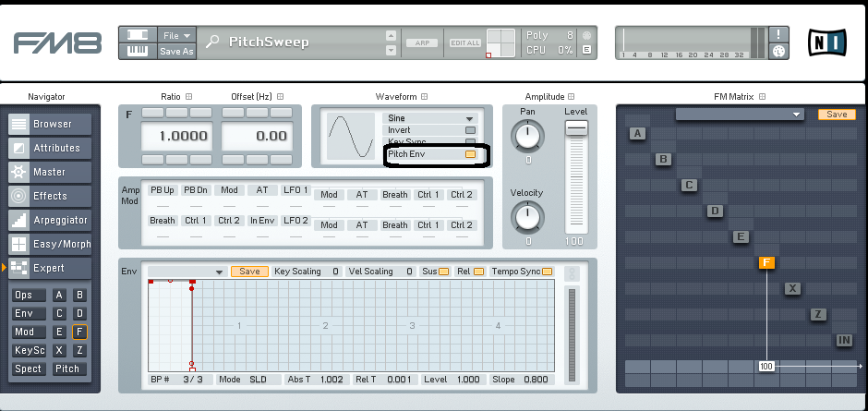This screenshot has height=411, width=868.
Task: Click the Save As button
Action: 176,51
